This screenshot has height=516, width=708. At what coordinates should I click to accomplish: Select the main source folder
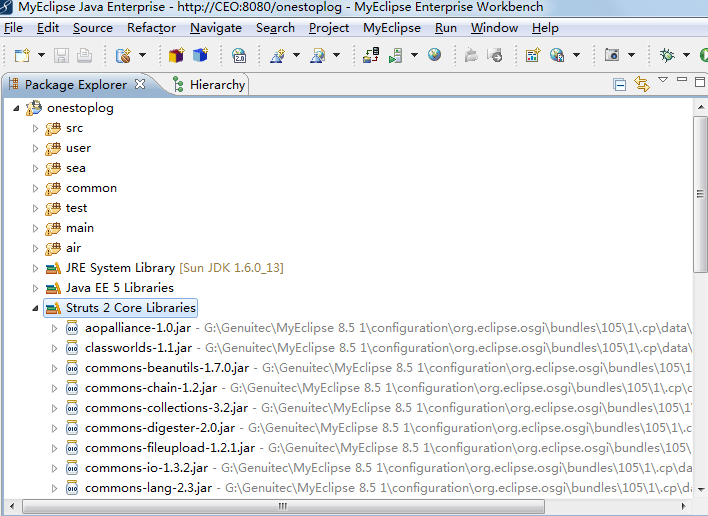[80, 228]
